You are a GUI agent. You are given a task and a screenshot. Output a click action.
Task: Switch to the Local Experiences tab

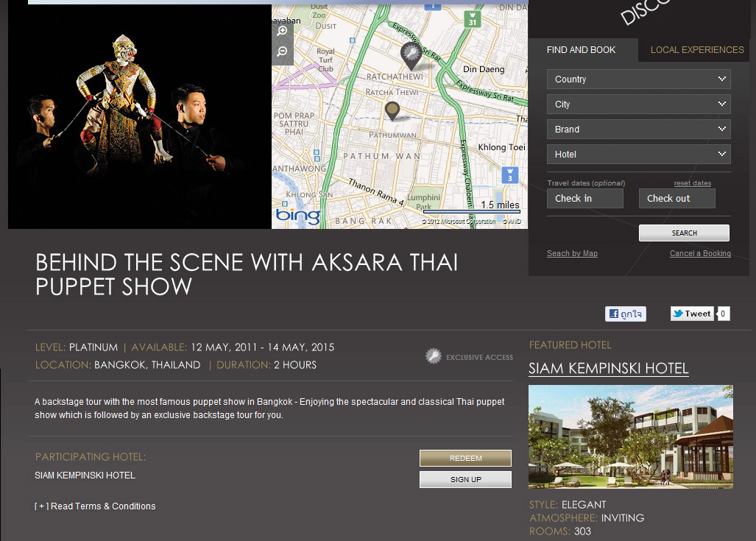[697, 49]
